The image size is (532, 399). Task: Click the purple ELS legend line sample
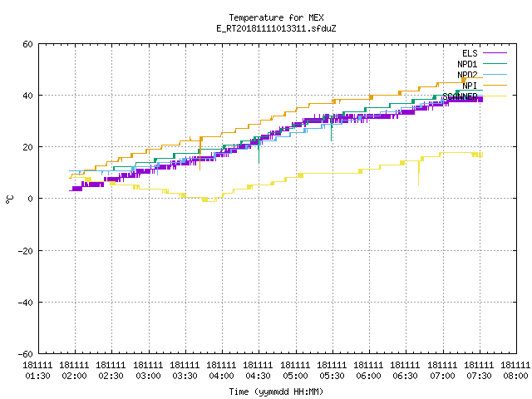click(495, 53)
